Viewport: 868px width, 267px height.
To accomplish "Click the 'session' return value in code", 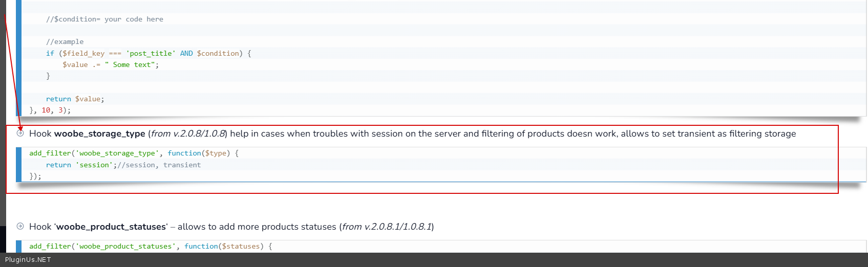I will click(94, 165).
